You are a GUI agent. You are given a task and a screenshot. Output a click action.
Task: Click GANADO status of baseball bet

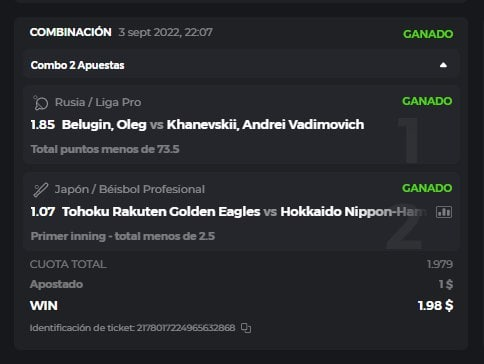click(427, 188)
